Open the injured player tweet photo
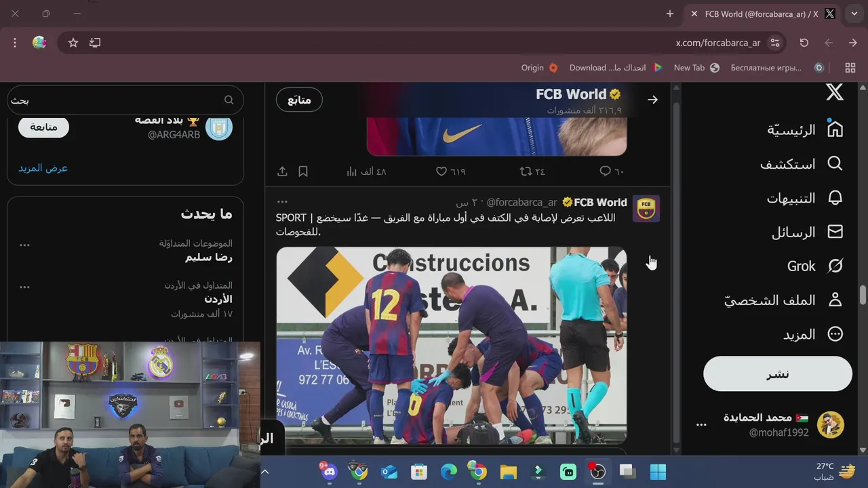The height and width of the screenshot is (488, 868). 451,346
